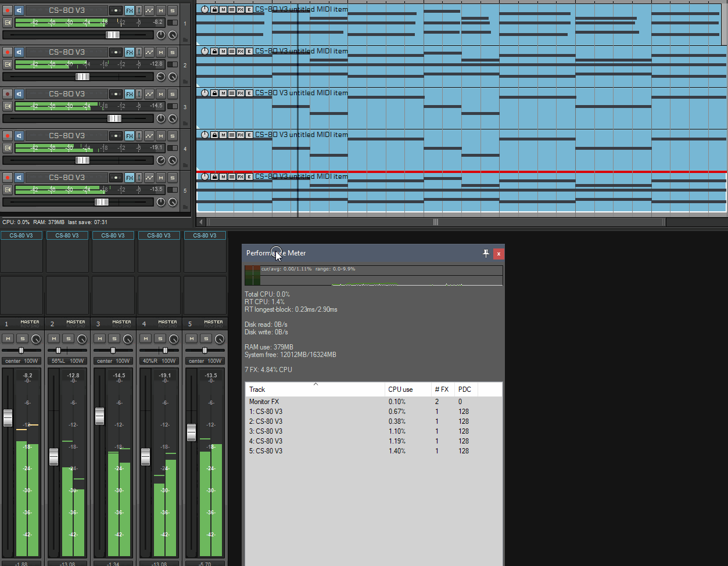Click the scroll-left arrow below the arrange view
Image resolution: width=728 pixels, height=566 pixels.
point(201,222)
